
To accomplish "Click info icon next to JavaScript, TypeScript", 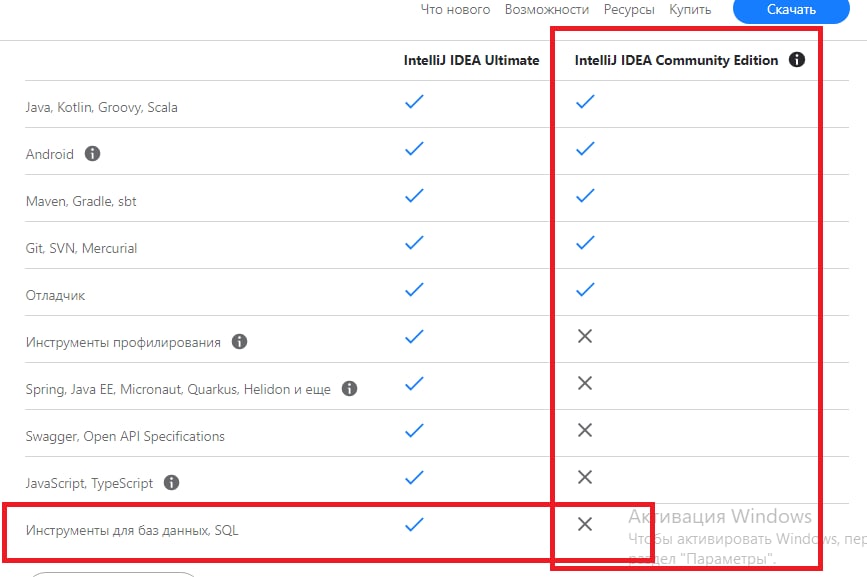I will (x=171, y=482).
